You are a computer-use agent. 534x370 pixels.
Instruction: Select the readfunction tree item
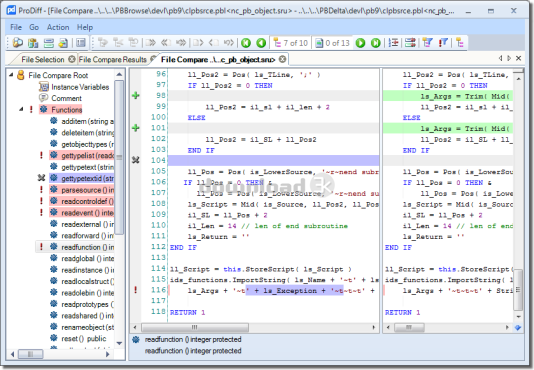(x=88, y=247)
